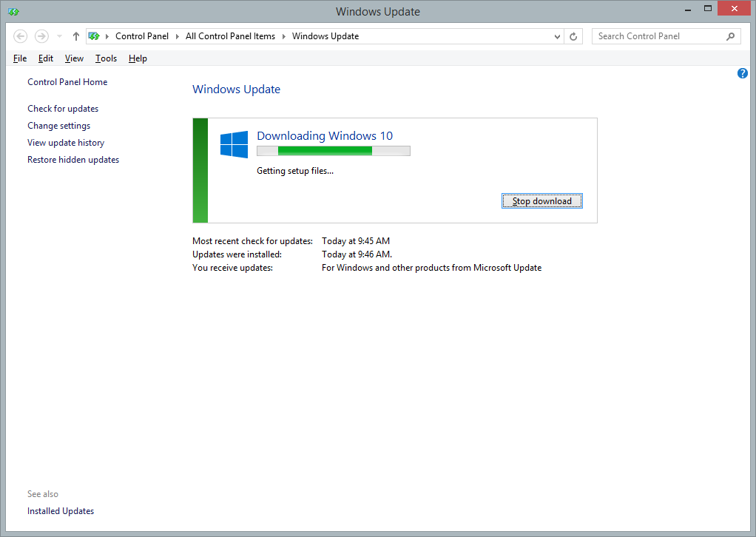Image resolution: width=756 pixels, height=537 pixels.
Task: Click the Check for updates link
Action: click(x=63, y=109)
